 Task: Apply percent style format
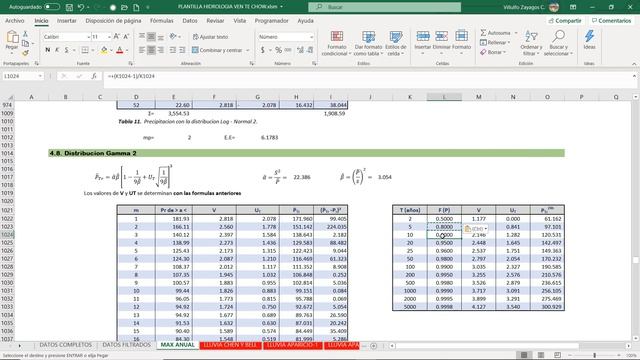pyautogui.click(x=278, y=50)
